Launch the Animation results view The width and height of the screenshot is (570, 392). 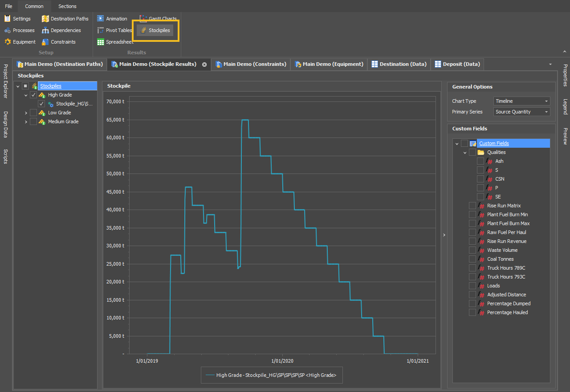[x=112, y=19]
